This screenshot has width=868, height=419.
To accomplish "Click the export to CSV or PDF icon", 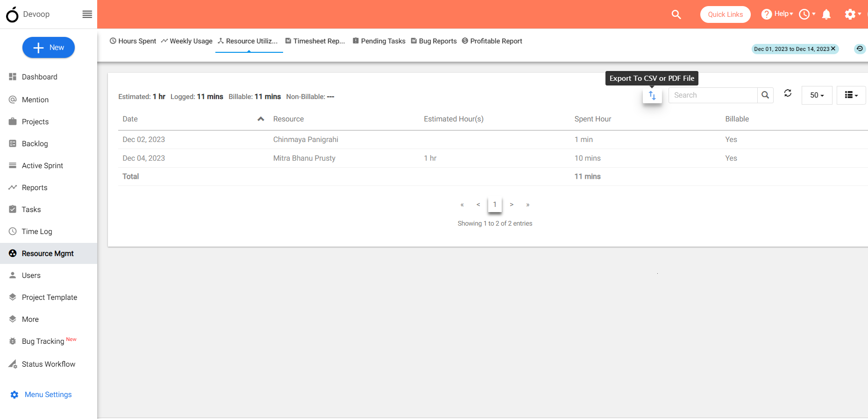I will click(x=652, y=96).
